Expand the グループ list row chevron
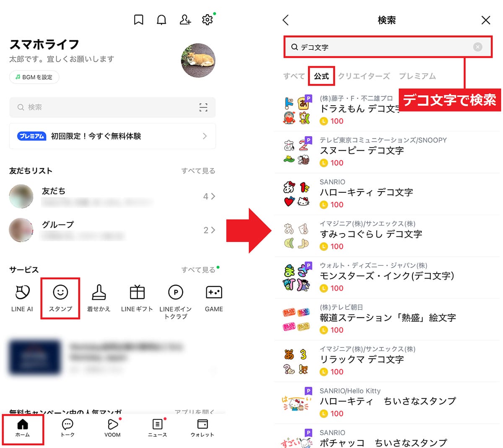Viewport: 503px width, 448px height. 213,230
